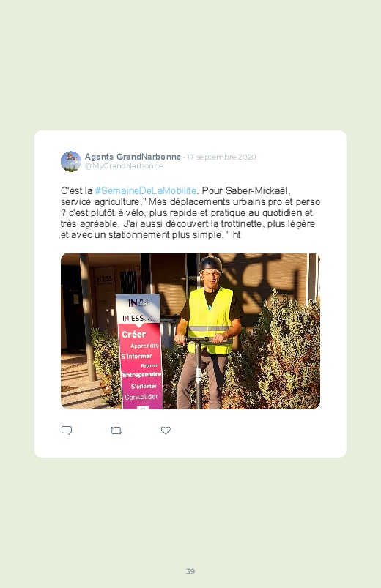The width and height of the screenshot is (381, 588).
Task: Click the yellow safety vest in the photo
Action: point(210,321)
